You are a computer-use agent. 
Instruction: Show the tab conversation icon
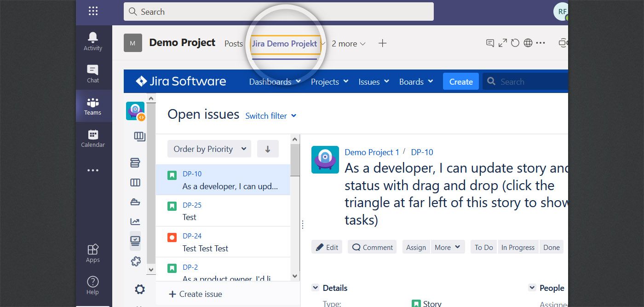point(490,43)
